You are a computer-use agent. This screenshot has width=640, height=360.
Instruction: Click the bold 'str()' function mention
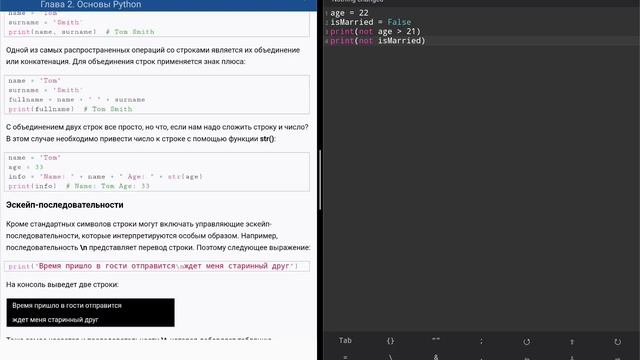(x=267, y=139)
